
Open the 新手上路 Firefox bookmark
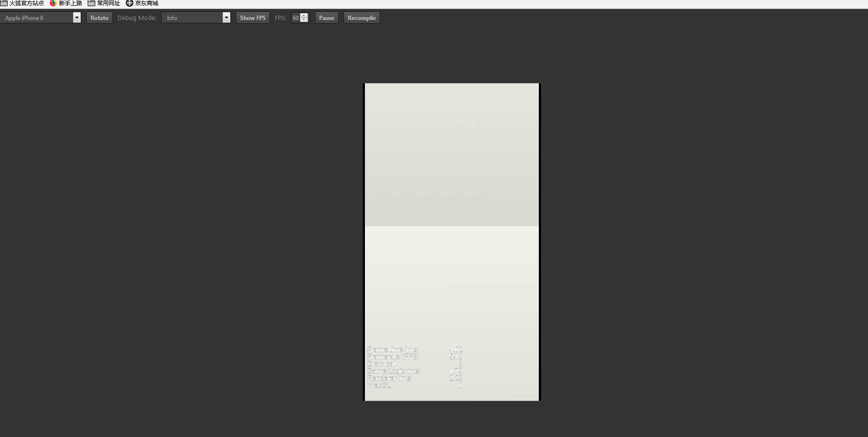coord(66,3)
